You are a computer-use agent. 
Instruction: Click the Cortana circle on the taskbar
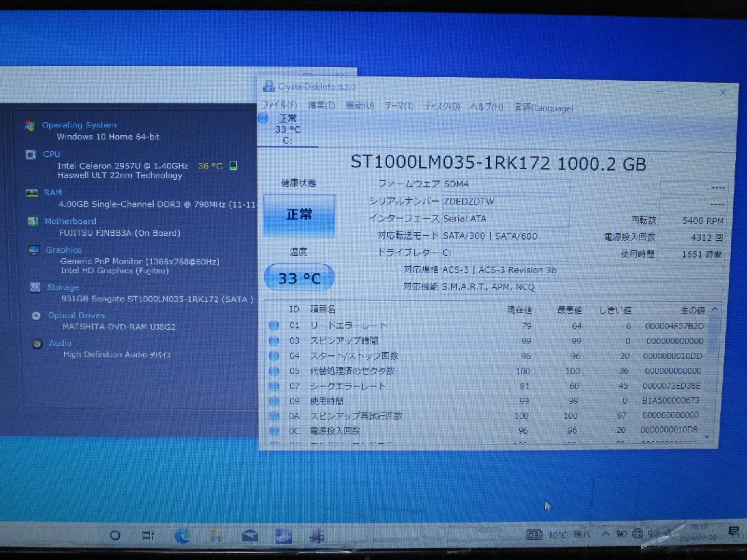(x=115, y=535)
